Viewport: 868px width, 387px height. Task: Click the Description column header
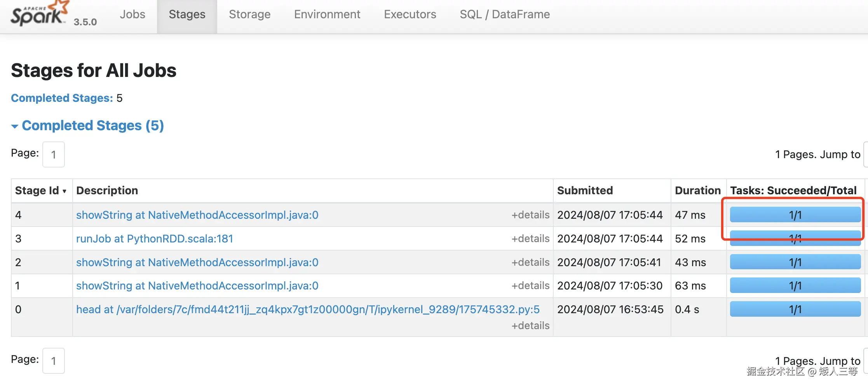[107, 190]
